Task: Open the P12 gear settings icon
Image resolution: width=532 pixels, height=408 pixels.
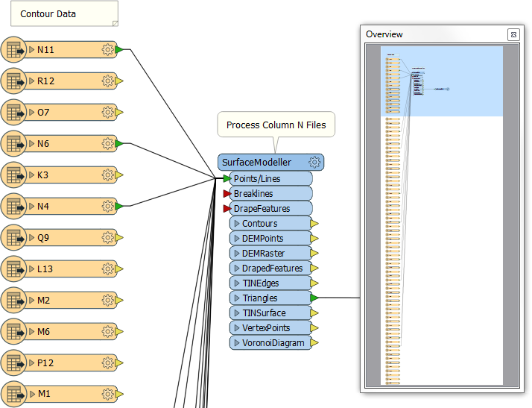Action: click(107, 363)
